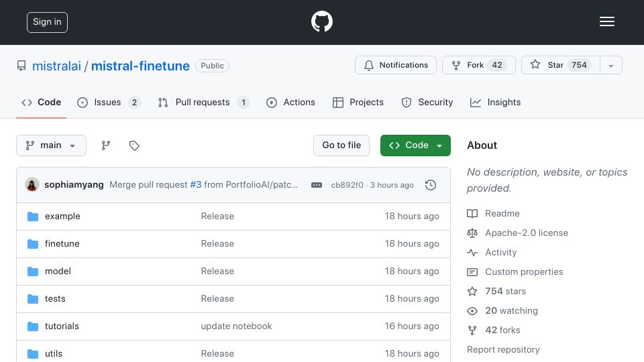Click Release commit message in example row
644x362 pixels.
[x=217, y=217]
